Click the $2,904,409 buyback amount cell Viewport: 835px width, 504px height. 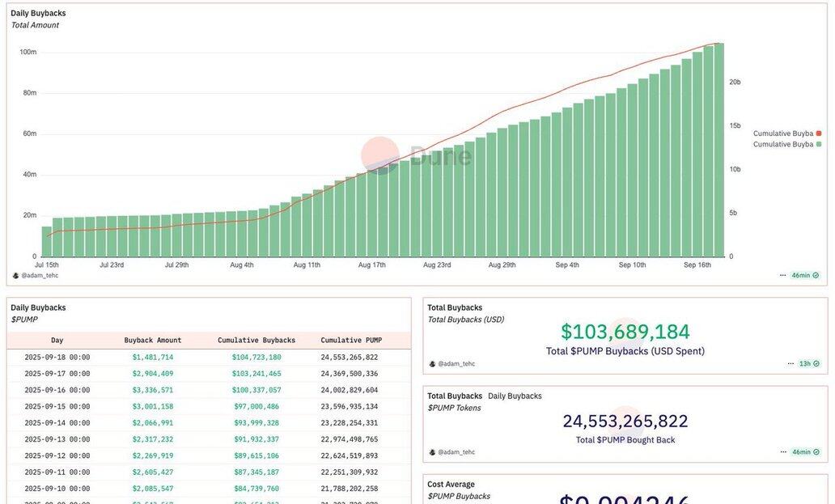(x=153, y=374)
